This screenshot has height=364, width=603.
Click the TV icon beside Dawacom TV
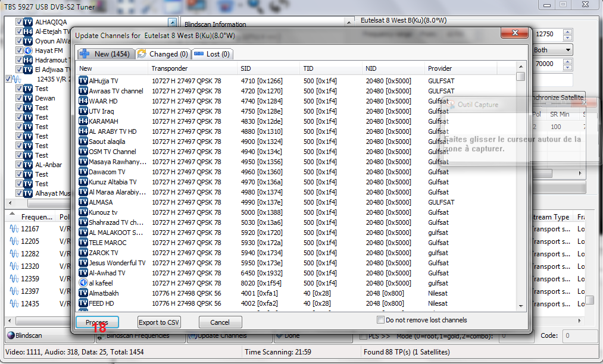(83, 171)
